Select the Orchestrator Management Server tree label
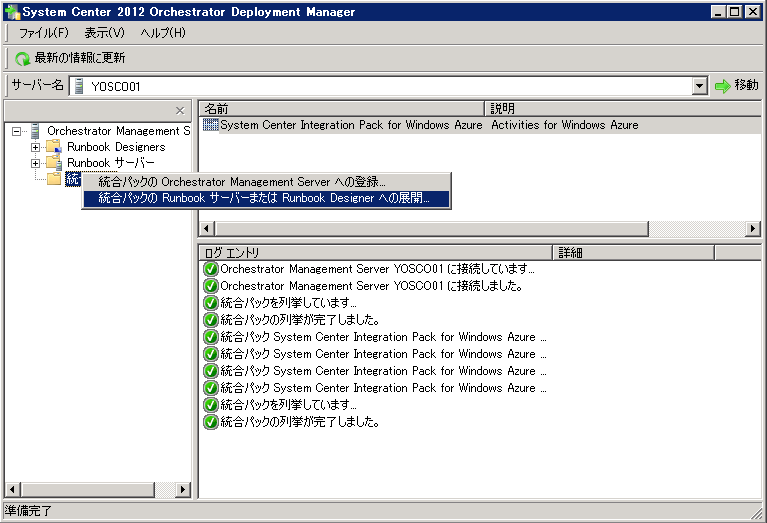Image resolution: width=767 pixels, height=523 pixels. click(118, 131)
